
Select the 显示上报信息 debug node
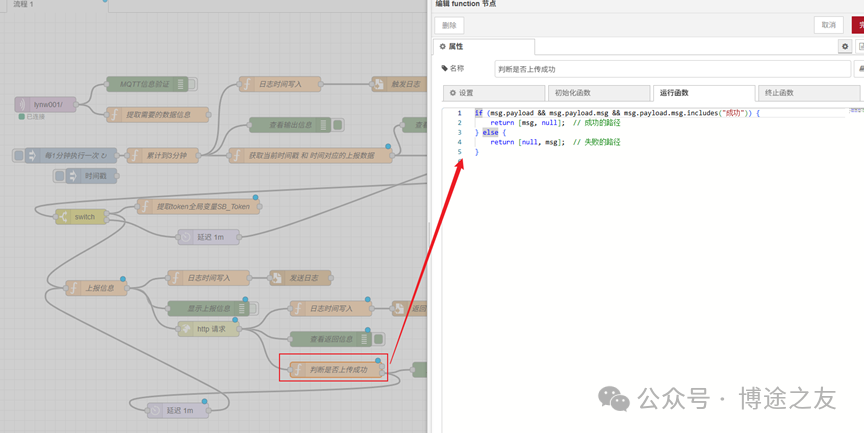click(x=208, y=308)
